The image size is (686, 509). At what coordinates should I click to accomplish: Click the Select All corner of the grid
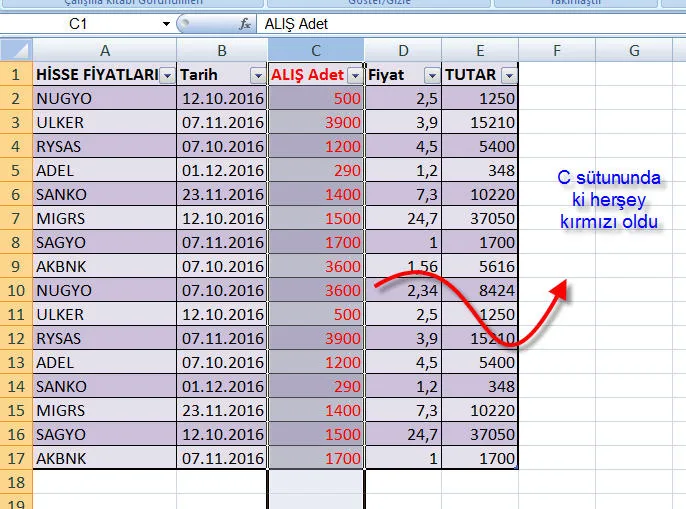tap(16, 50)
